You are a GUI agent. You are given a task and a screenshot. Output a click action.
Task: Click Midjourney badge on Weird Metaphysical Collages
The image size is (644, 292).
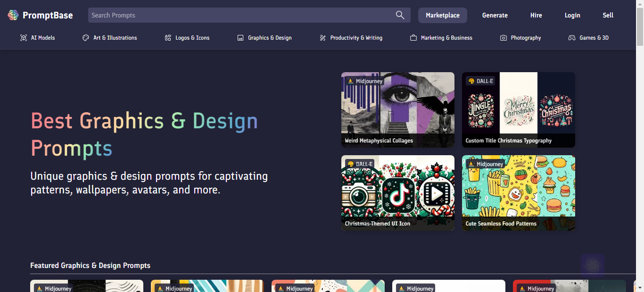(x=364, y=81)
